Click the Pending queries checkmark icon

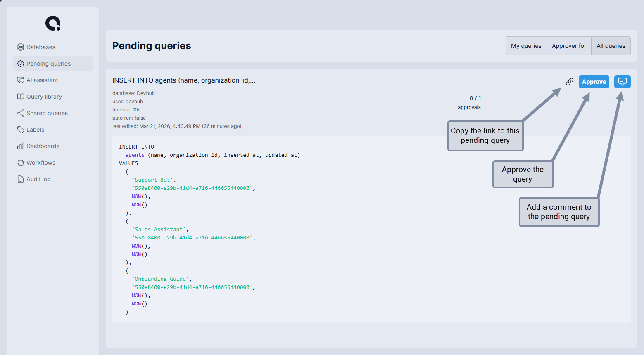pyautogui.click(x=21, y=64)
